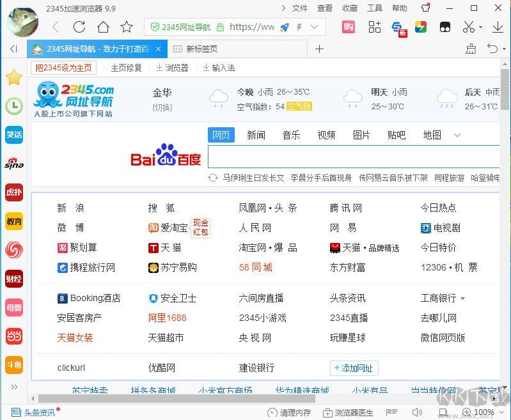Click the browser back arrow
This screenshot has width=511, height=420.
(x=56, y=27)
